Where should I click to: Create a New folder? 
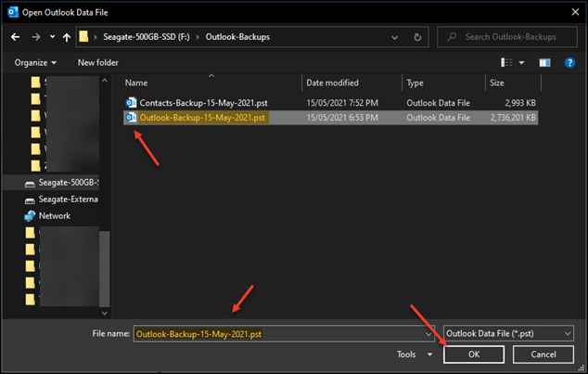(x=98, y=63)
